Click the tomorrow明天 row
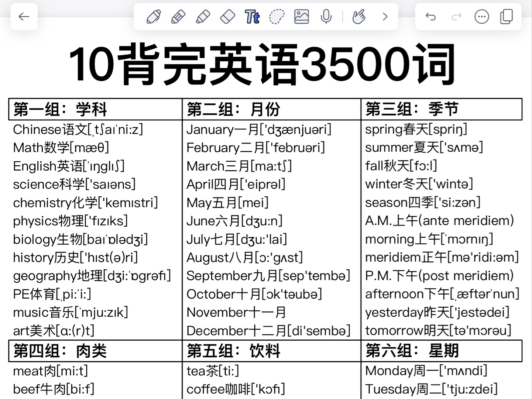This screenshot has height=399, width=532. pyautogui.click(x=438, y=330)
